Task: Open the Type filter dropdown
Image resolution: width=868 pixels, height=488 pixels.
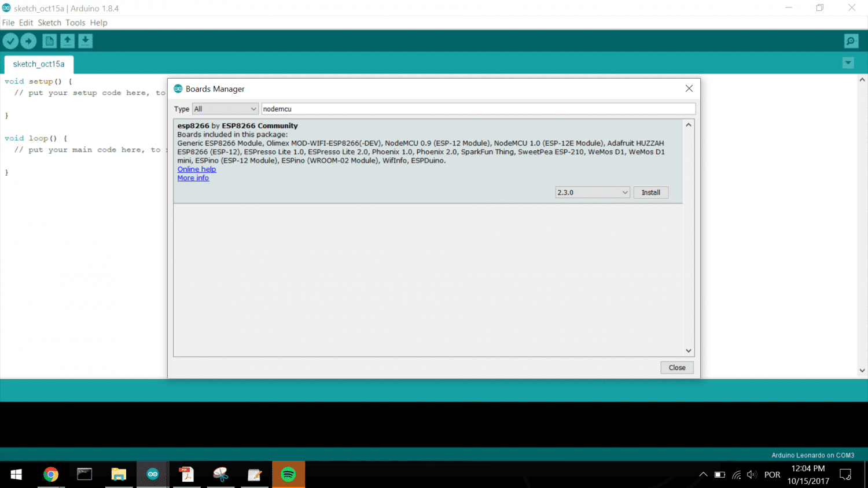Action: coord(225,109)
